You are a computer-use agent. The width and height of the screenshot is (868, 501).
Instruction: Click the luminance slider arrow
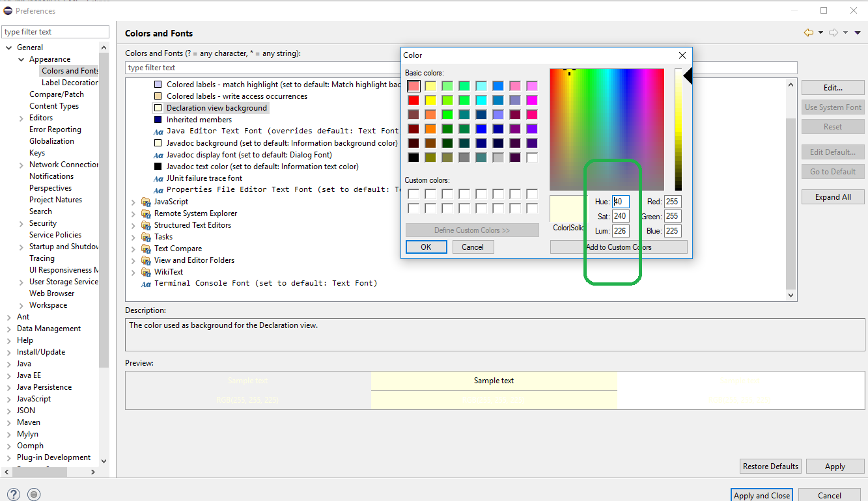pos(687,77)
